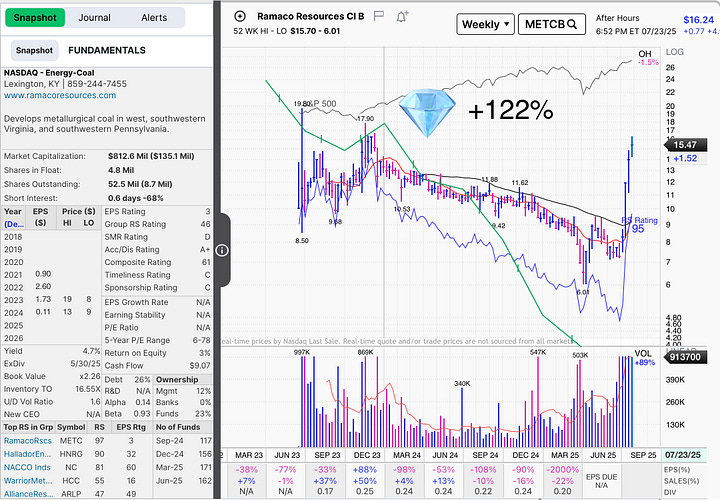
Task: Open RamacoRscs in group list
Action: [28, 441]
